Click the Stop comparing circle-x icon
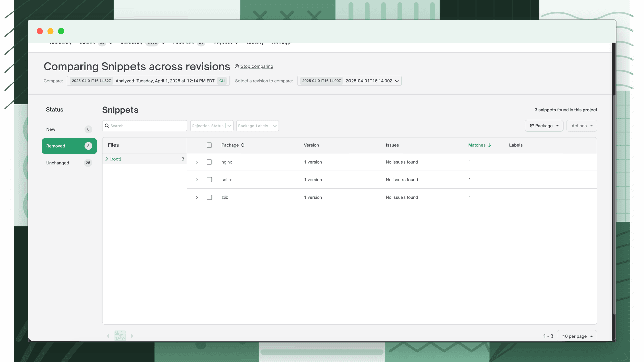Screen dimensions: 644x362 point(237,66)
